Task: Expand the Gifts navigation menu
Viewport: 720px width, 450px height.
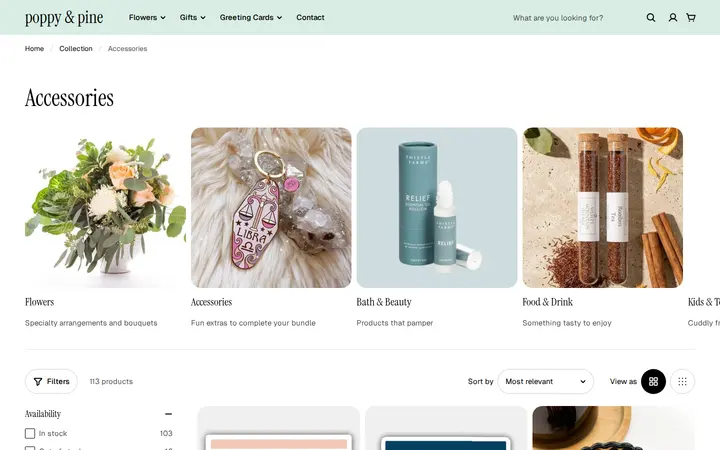Action: click(192, 17)
